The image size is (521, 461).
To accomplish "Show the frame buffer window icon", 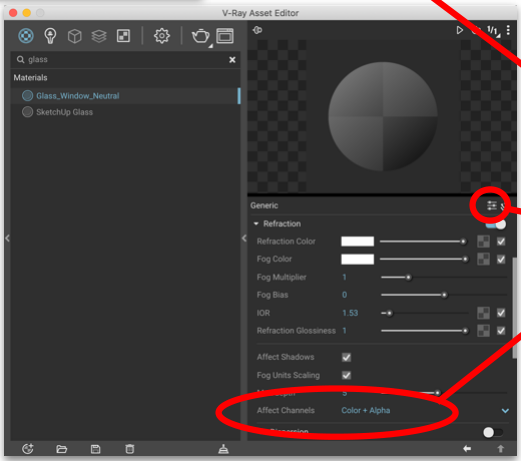I will pyautogui.click(x=225, y=36).
